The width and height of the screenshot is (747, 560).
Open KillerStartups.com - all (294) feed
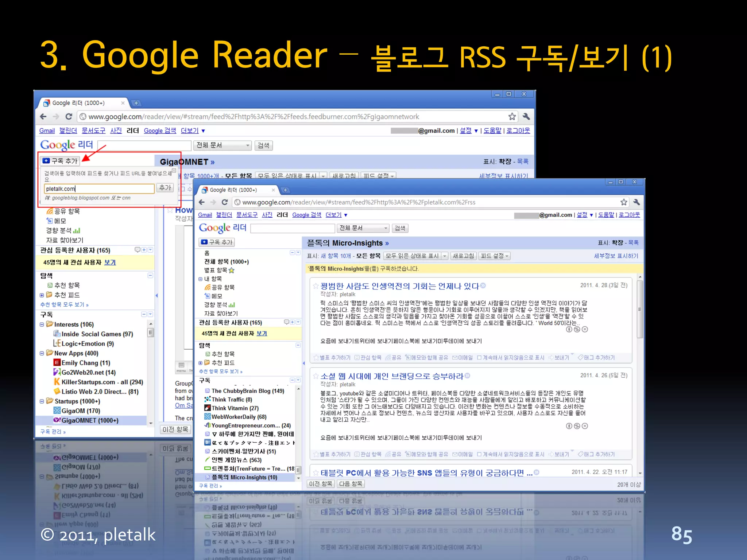(x=102, y=382)
